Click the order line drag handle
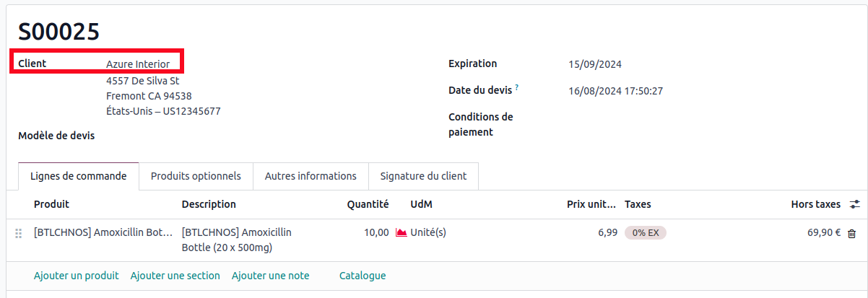This screenshot has width=868, height=298. coord(19,233)
